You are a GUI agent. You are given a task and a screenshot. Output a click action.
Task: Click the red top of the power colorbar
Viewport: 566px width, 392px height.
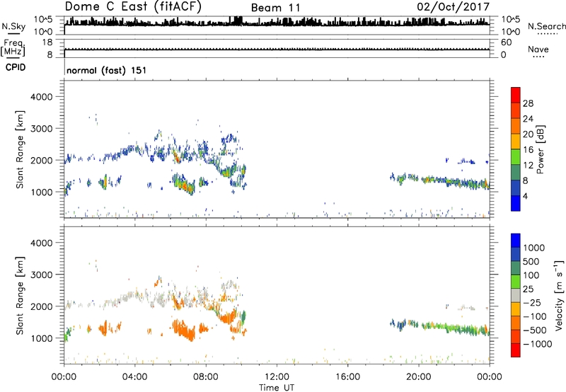tap(516, 96)
